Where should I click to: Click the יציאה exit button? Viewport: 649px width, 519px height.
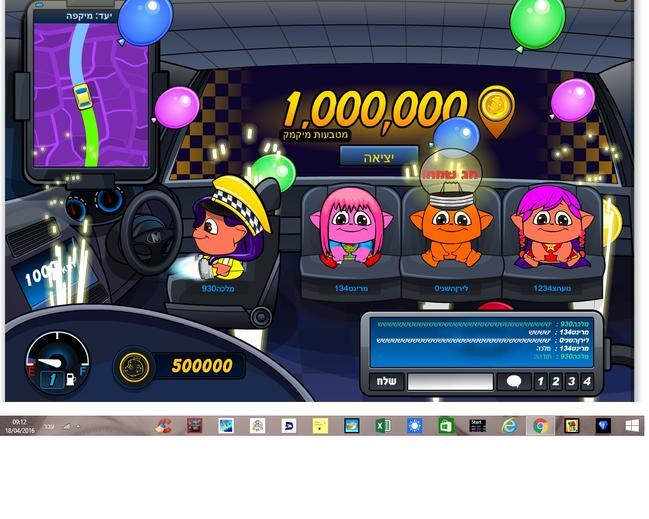(x=378, y=158)
